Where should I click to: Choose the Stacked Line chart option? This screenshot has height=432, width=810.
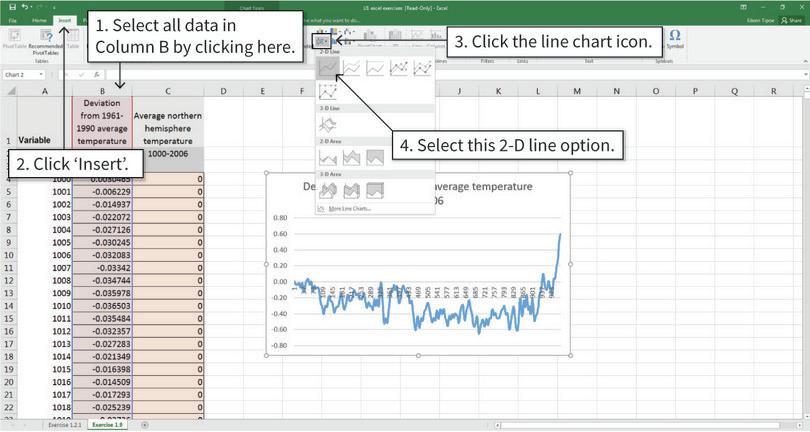point(352,68)
